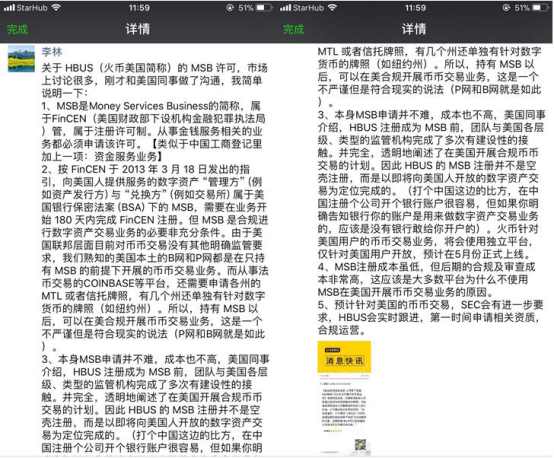Tap the line starting '关于 HBUS（火币美国简称）'

point(154,68)
